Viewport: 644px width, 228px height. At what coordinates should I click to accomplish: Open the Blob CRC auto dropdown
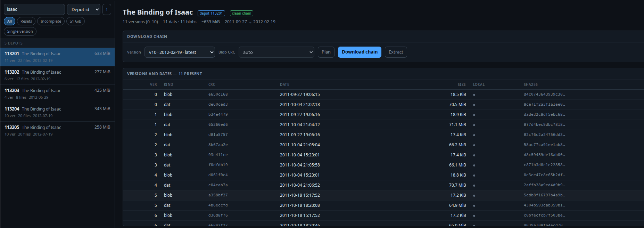click(276, 52)
